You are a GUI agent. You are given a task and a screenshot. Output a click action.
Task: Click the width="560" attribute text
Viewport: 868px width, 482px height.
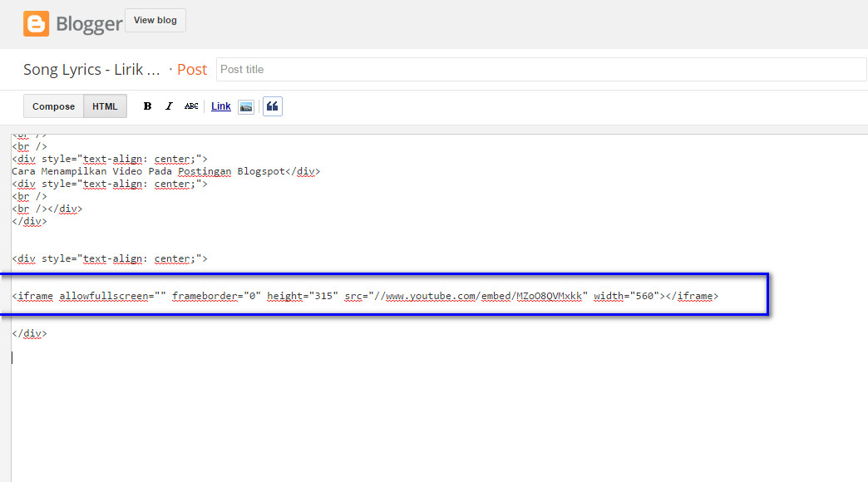pos(627,296)
